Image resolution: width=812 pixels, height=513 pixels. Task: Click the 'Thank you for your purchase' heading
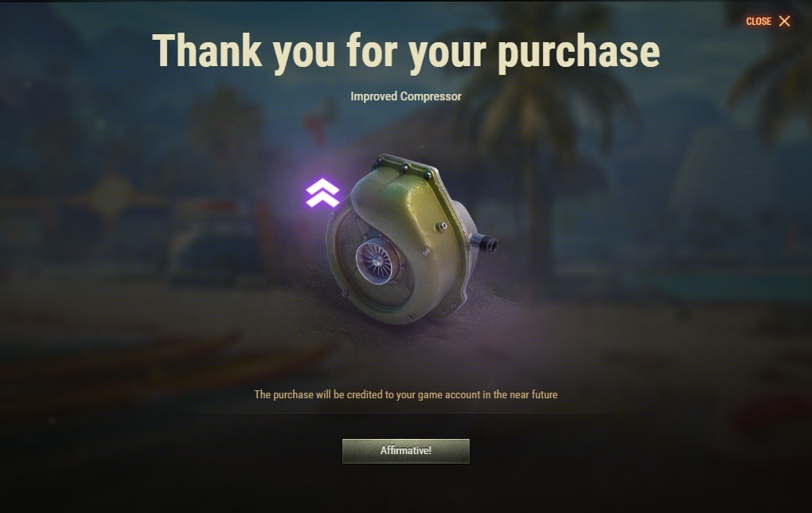[x=406, y=52]
